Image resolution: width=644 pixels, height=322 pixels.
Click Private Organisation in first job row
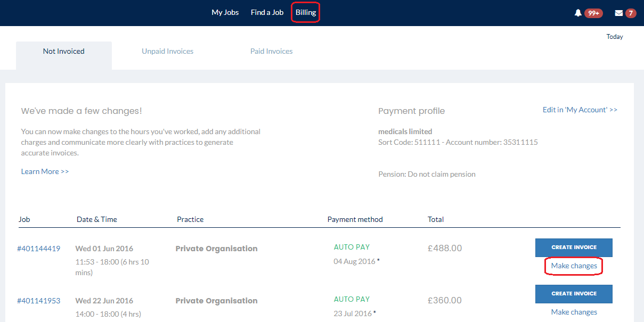pos(216,249)
